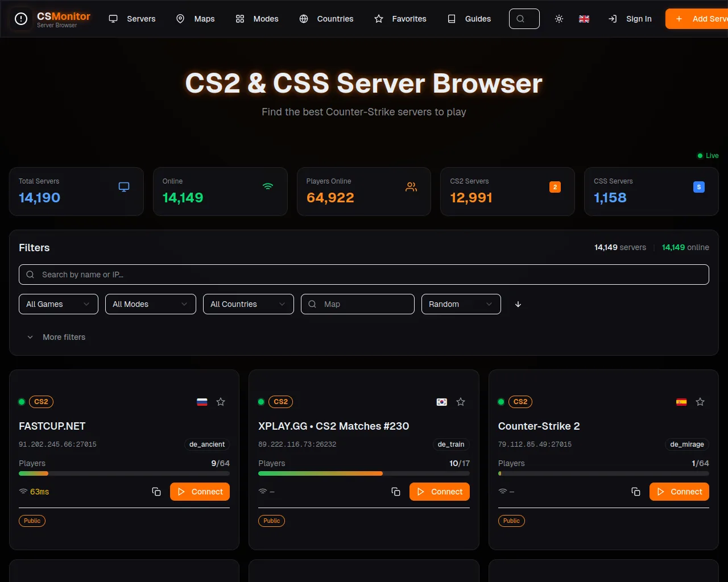Click the CS2 Servers orange badge icon
Screen dimensions: 728x582
click(555, 187)
